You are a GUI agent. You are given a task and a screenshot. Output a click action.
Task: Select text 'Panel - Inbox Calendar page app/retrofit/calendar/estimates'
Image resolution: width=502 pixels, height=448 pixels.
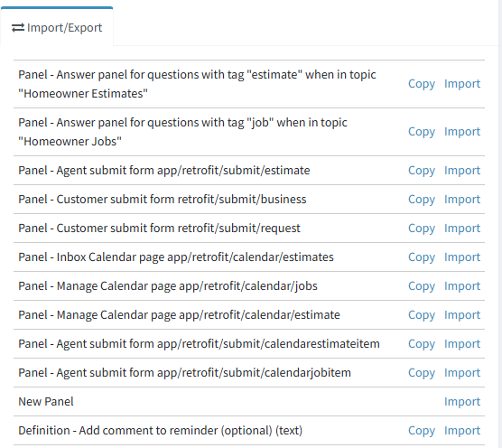pos(176,257)
